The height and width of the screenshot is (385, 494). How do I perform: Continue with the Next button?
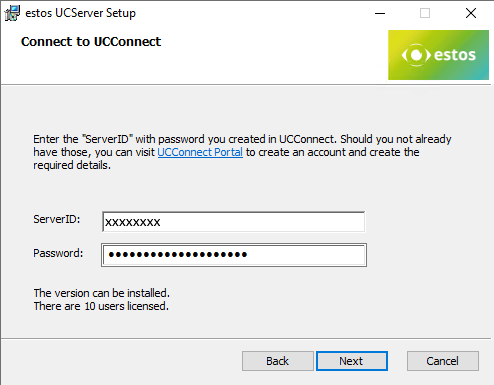point(352,361)
